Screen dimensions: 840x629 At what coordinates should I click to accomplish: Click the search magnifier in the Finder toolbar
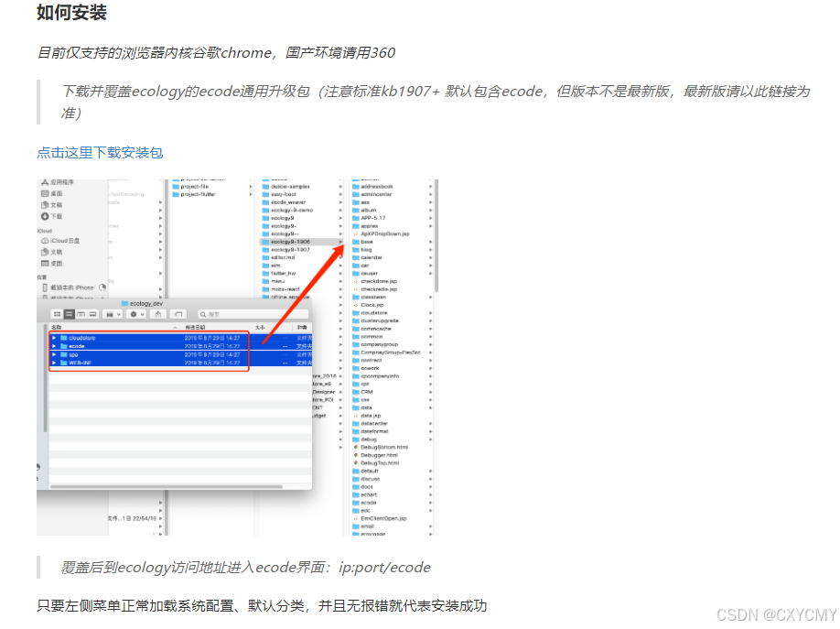click(x=202, y=315)
